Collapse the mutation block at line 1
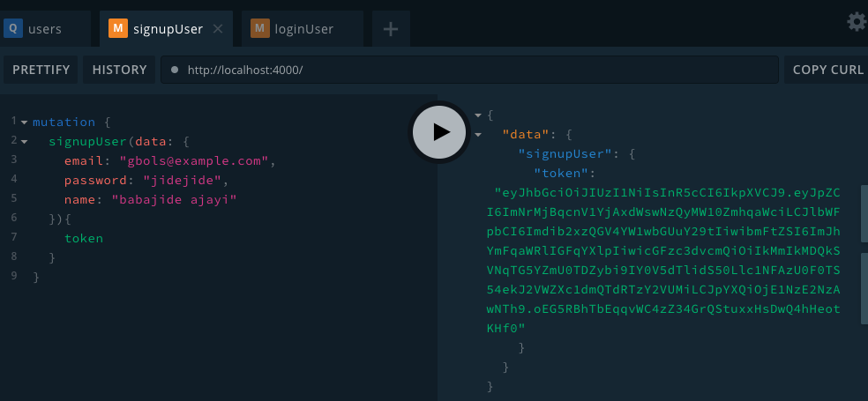Image resolution: width=868 pixels, height=401 pixels. tap(24, 122)
